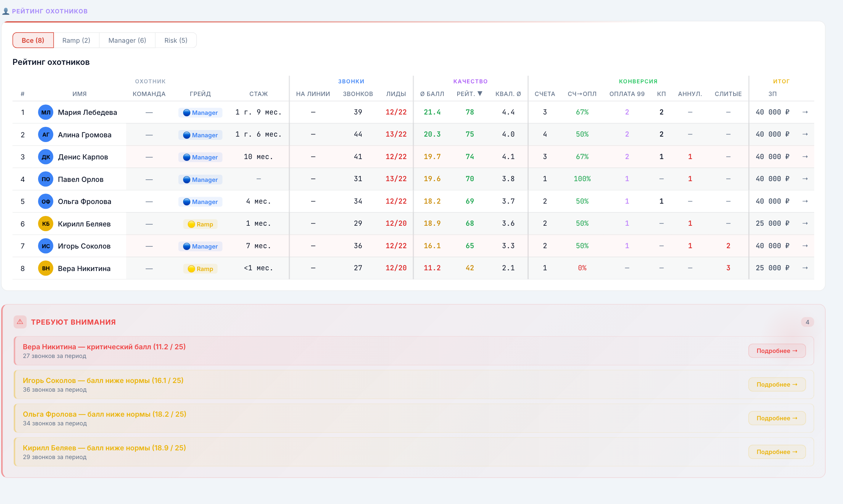This screenshot has height=504, width=843.
Task: Click the ОФ avatar of Ольга Фролова
Action: [46, 201]
